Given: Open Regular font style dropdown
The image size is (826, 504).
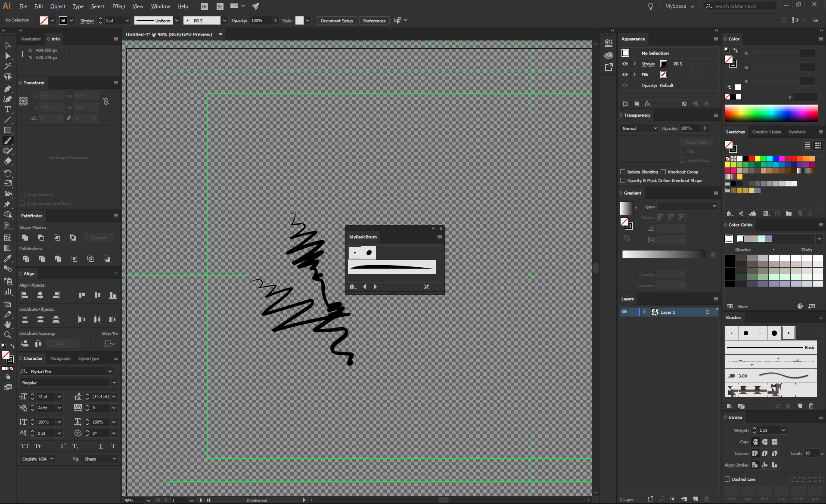Looking at the screenshot, I should [114, 383].
